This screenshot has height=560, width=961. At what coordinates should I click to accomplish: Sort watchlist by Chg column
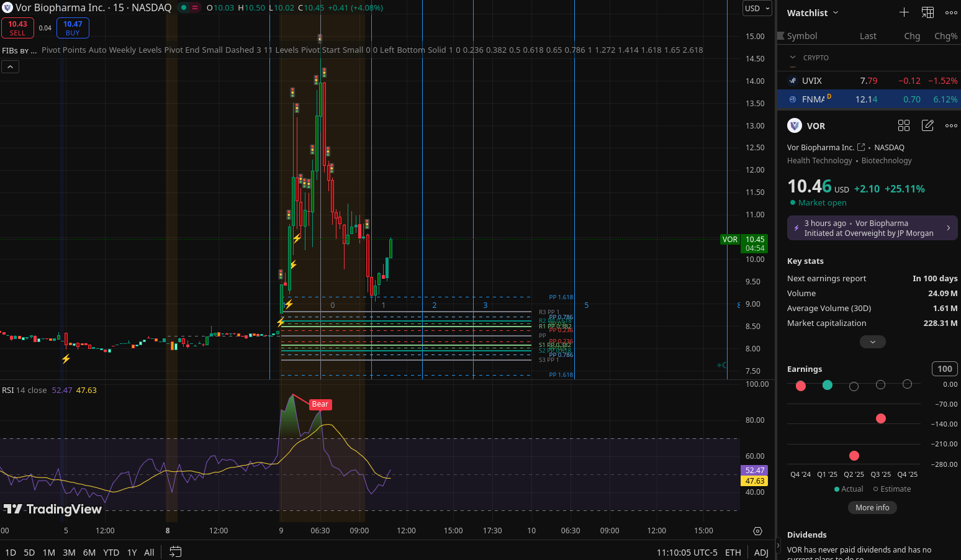[912, 36]
